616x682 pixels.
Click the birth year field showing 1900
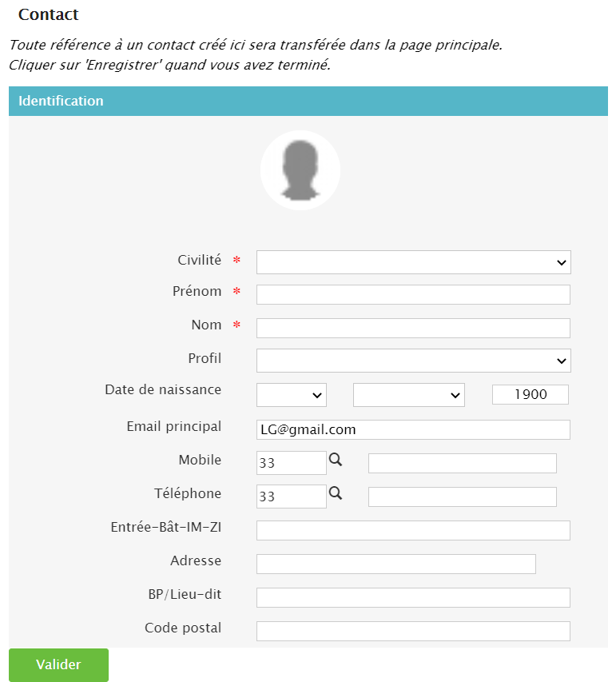(530, 395)
